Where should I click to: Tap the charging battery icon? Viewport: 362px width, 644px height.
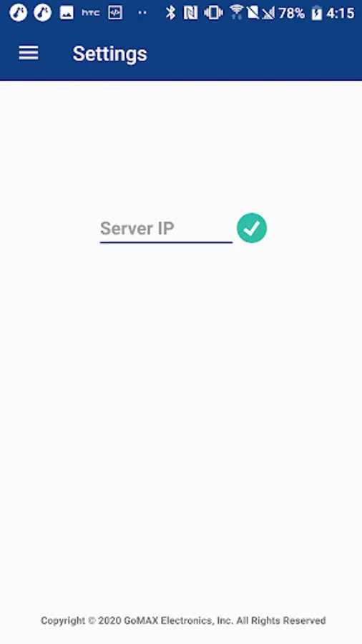click(x=317, y=13)
